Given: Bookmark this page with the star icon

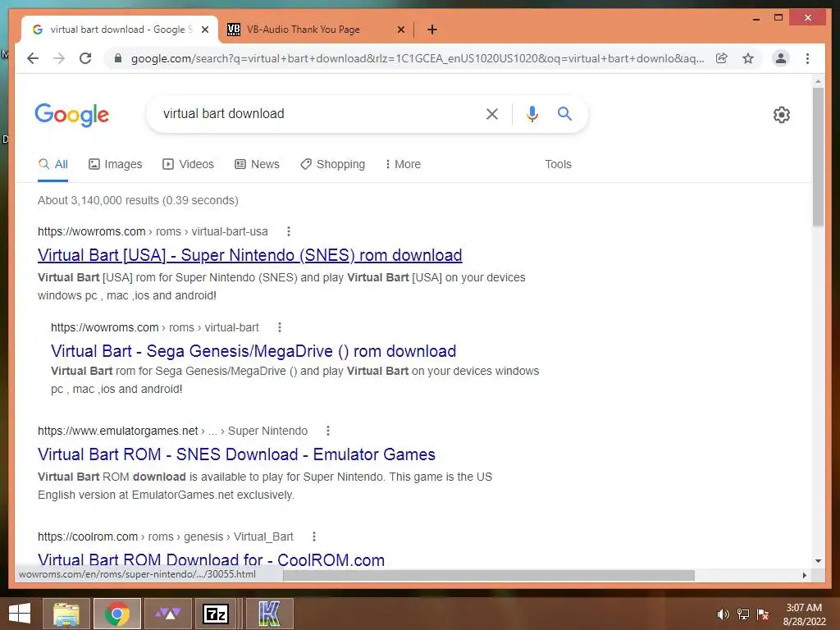Looking at the screenshot, I should [748, 58].
